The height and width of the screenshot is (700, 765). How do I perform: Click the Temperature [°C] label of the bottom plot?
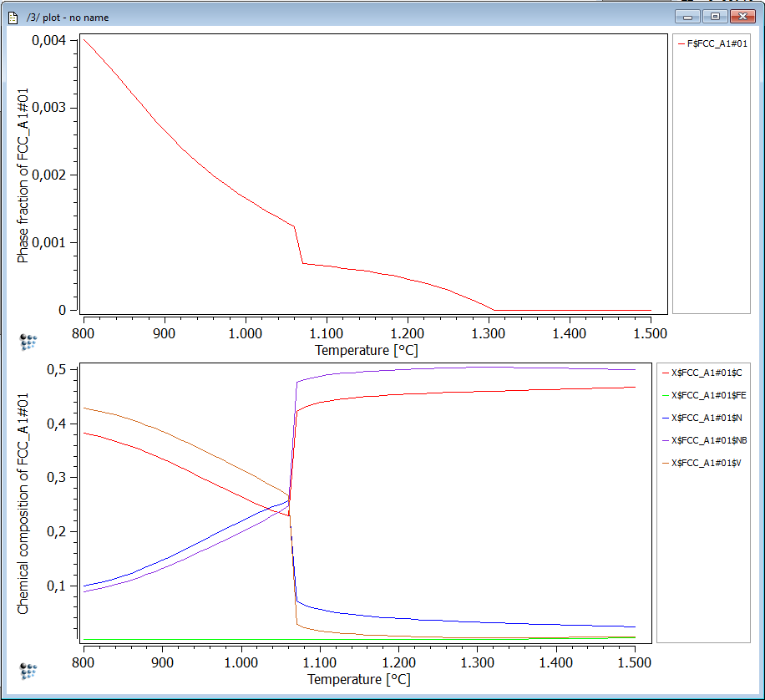tap(358, 679)
